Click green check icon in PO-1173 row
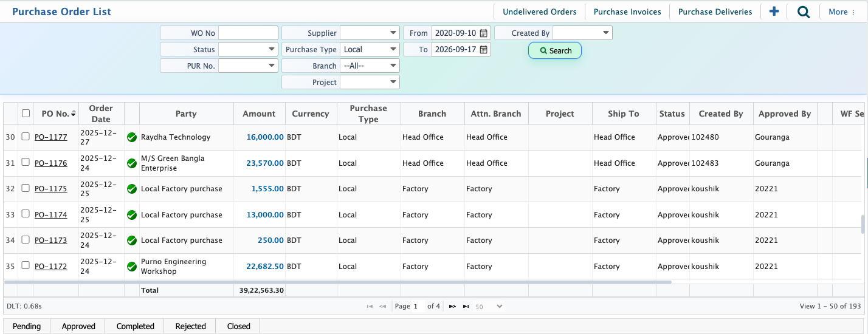The image size is (868, 334). tap(132, 240)
